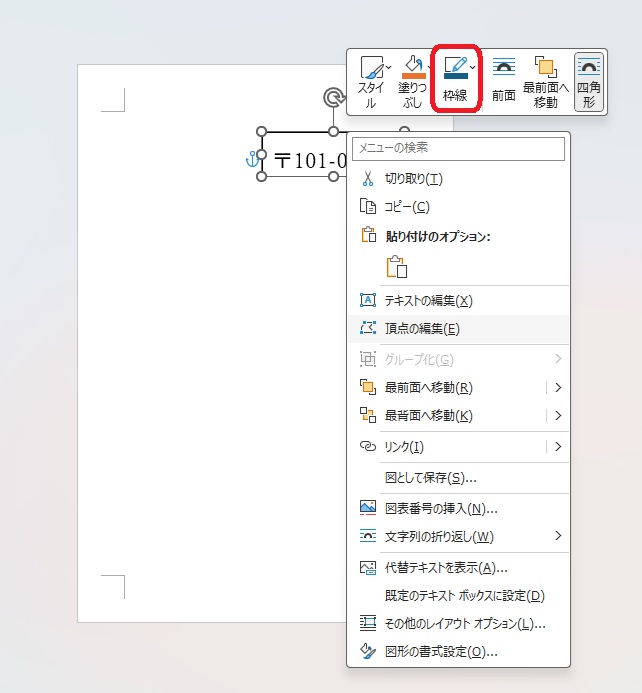Select the 前面 text wrap icon
Viewport: 642px width, 693px height.
pyautogui.click(x=504, y=80)
